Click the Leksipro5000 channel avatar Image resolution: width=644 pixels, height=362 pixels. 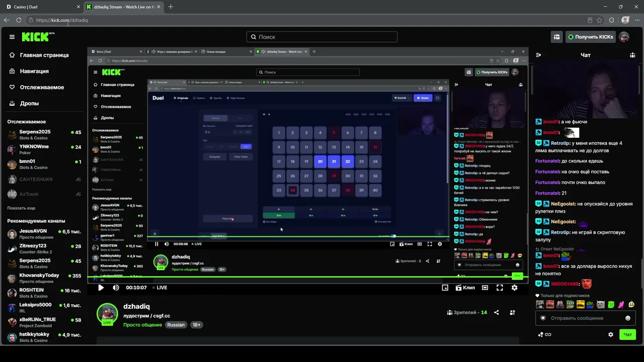(x=12, y=307)
